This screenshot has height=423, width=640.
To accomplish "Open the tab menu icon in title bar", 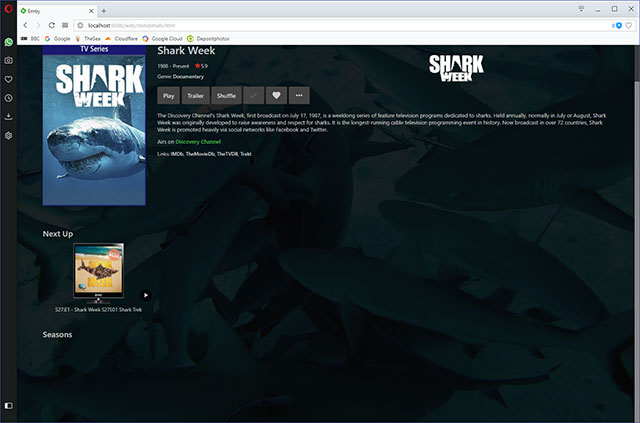I will 581,9.
